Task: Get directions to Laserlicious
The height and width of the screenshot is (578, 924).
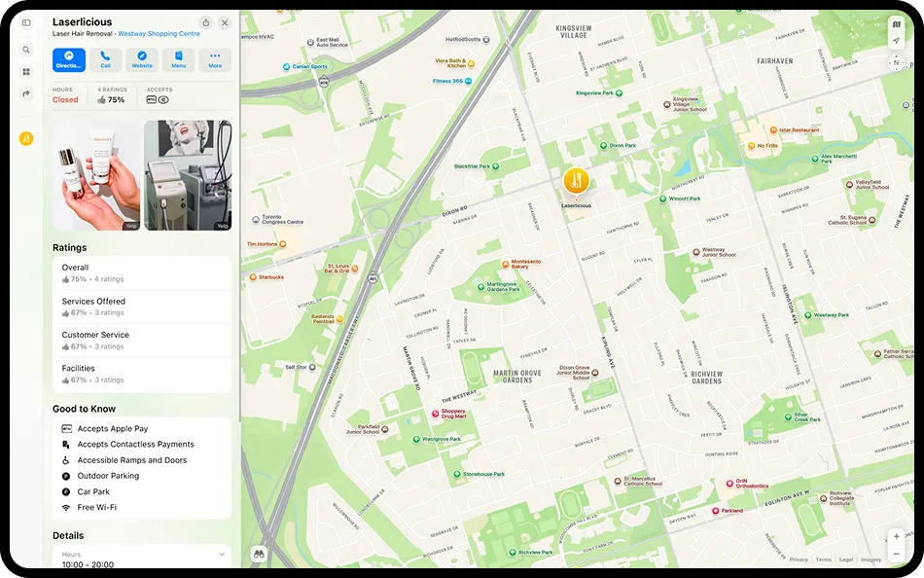Action: pos(69,60)
